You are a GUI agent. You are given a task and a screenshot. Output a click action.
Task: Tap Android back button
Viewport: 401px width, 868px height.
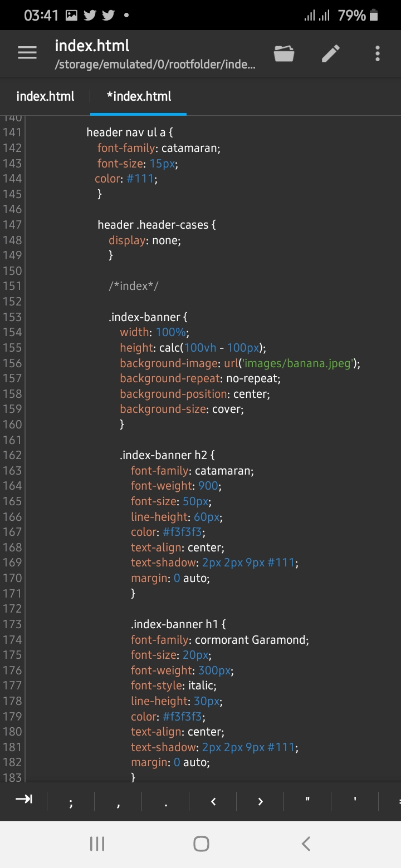[x=305, y=844]
